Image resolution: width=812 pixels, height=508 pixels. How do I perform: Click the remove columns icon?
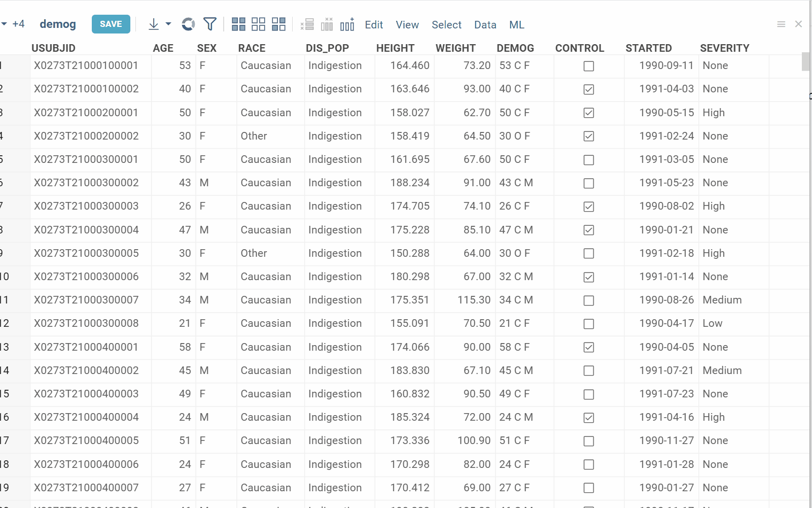pyautogui.click(x=327, y=24)
